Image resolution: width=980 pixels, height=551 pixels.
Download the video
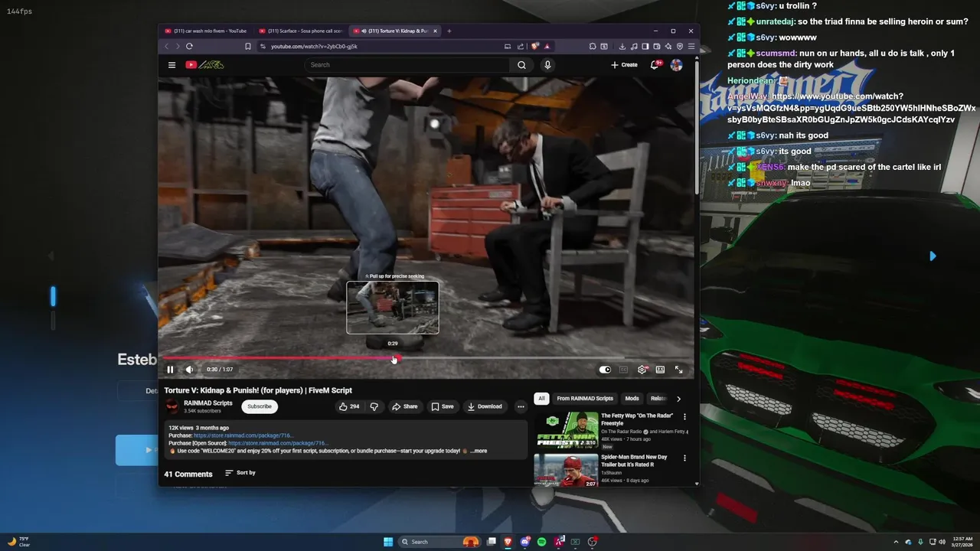tap(485, 406)
